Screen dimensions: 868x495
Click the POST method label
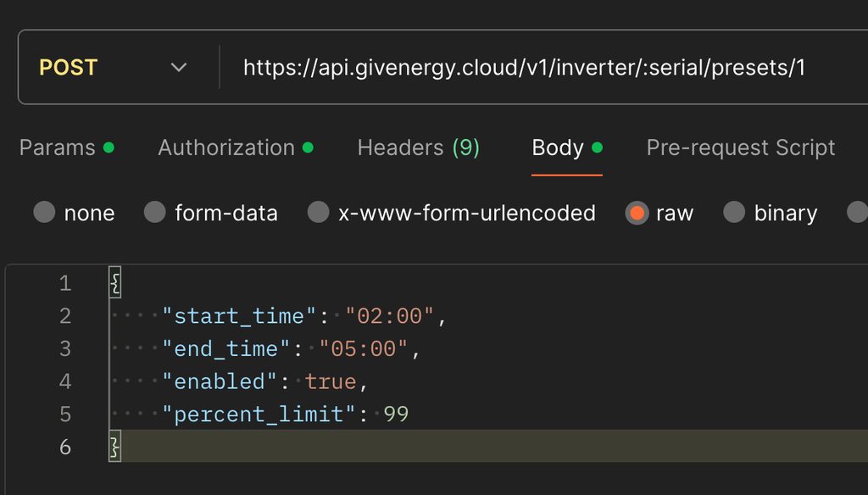(69, 68)
